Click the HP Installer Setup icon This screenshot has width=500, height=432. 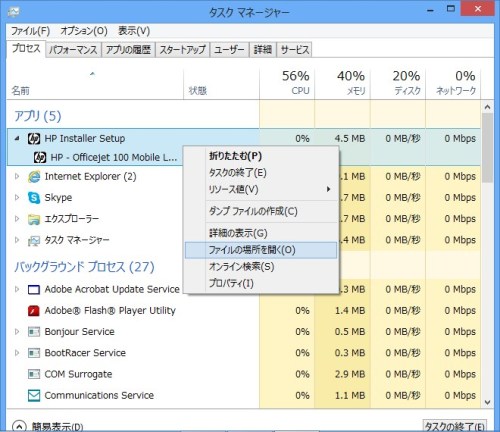[34, 138]
